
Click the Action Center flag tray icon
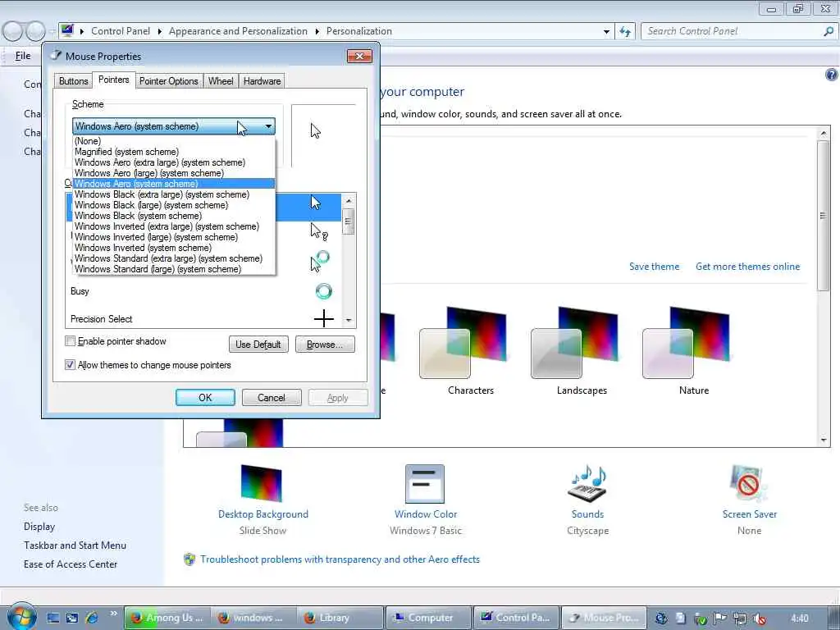[x=720, y=619]
